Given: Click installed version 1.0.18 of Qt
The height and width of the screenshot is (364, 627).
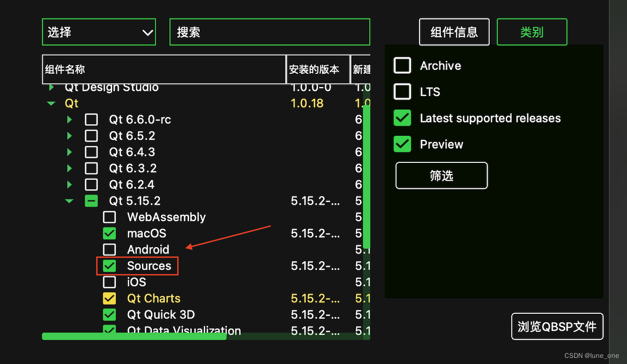Looking at the screenshot, I should click(307, 104).
